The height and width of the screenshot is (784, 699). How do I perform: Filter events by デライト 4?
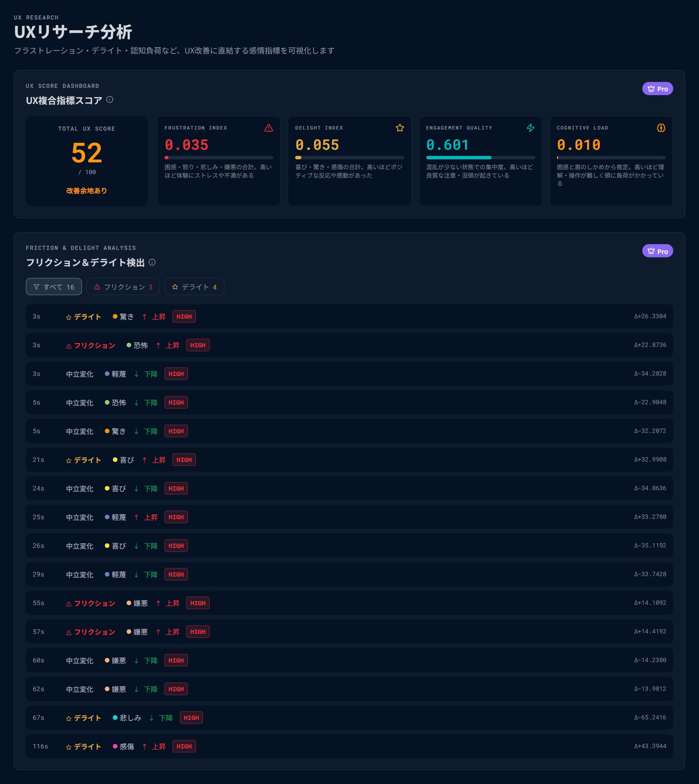pyautogui.click(x=194, y=287)
